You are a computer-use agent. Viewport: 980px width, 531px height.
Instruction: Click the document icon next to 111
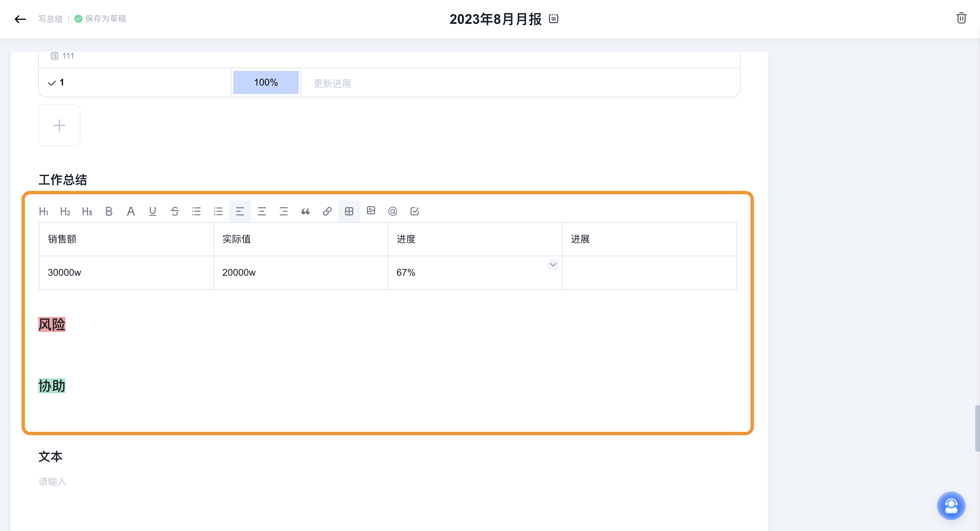55,56
